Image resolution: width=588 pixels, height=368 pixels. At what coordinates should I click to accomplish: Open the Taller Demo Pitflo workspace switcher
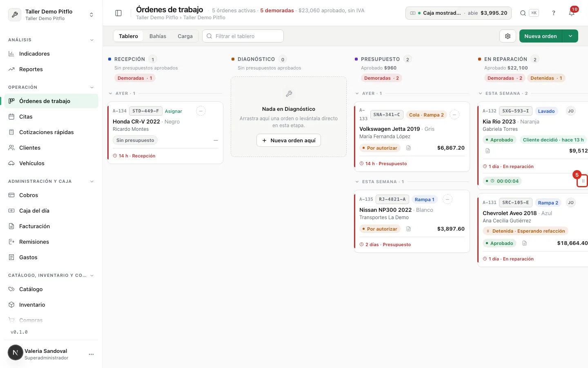click(51, 15)
